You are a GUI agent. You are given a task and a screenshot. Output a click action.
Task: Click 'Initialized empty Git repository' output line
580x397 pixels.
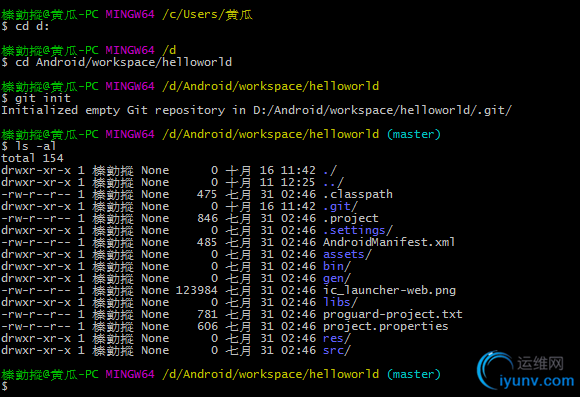point(256,110)
